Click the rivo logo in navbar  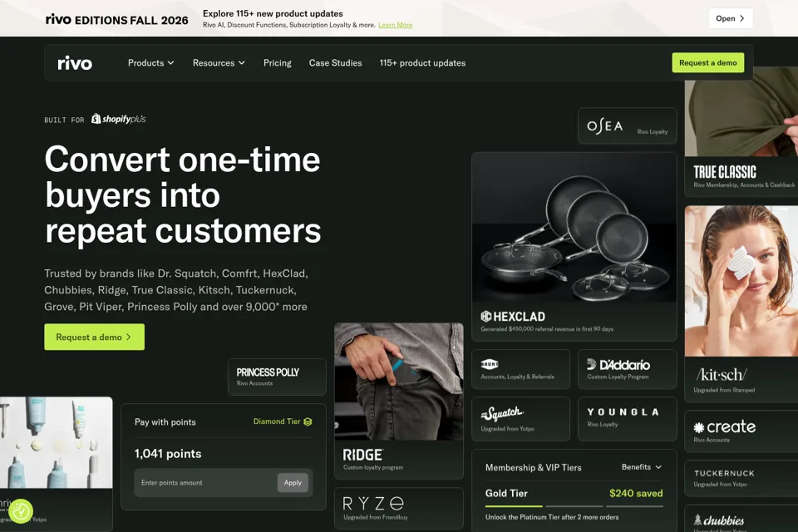click(x=75, y=63)
